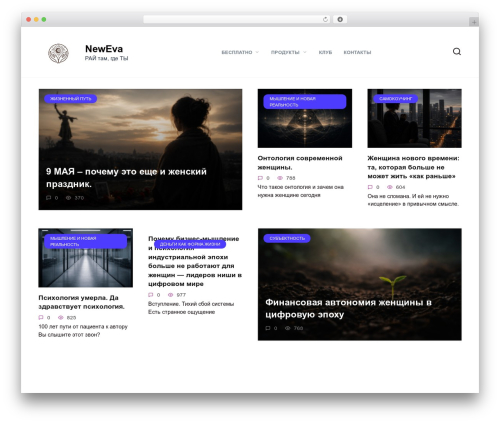Click excerpt Что такое онтология и зачем она

coord(300,191)
